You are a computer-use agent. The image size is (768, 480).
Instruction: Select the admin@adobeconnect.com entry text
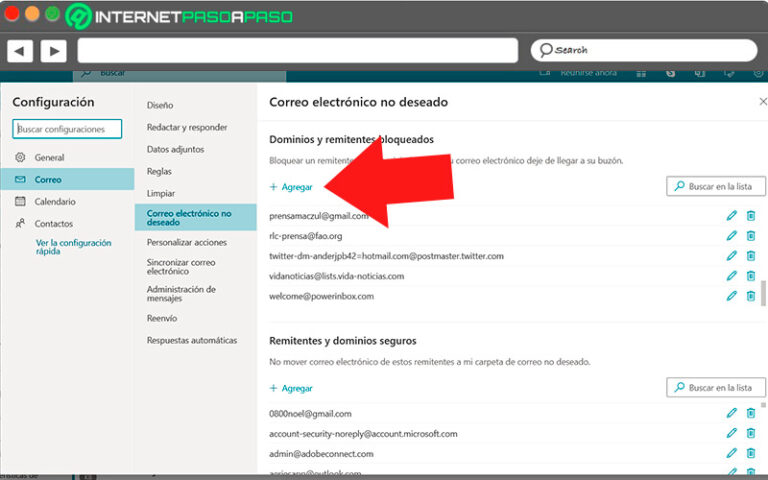point(321,454)
